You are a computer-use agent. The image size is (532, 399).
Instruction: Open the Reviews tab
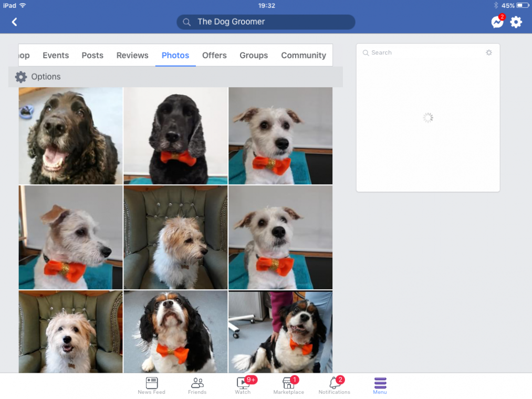(132, 55)
